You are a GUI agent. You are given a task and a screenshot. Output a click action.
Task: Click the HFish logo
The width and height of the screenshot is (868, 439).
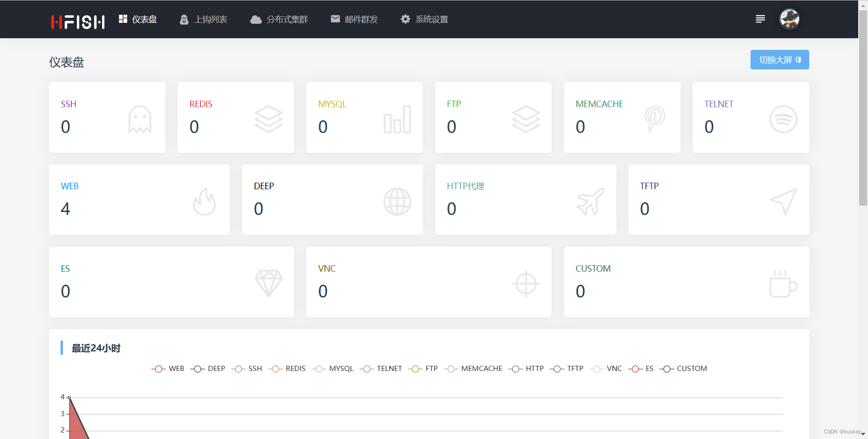tap(77, 21)
